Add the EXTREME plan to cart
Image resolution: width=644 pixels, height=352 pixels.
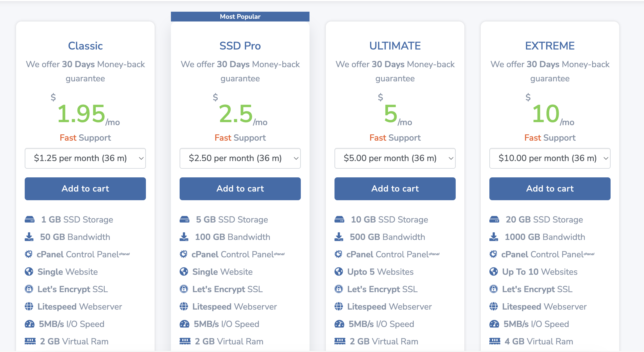[x=550, y=189]
